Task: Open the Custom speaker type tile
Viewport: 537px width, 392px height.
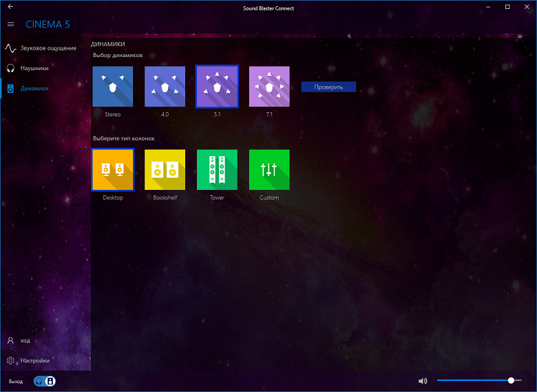Action: coord(269,170)
